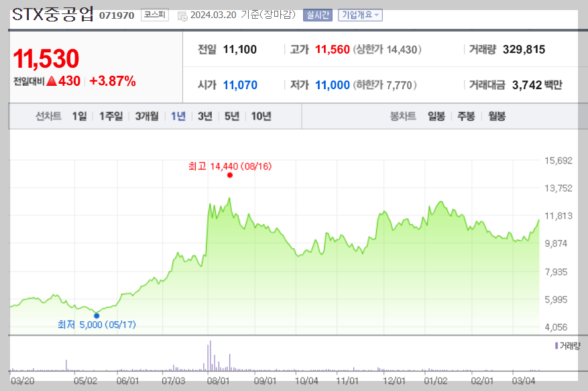Click the 08/01 date axis label
This screenshot has width=588, height=391.
[x=218, y=381]
